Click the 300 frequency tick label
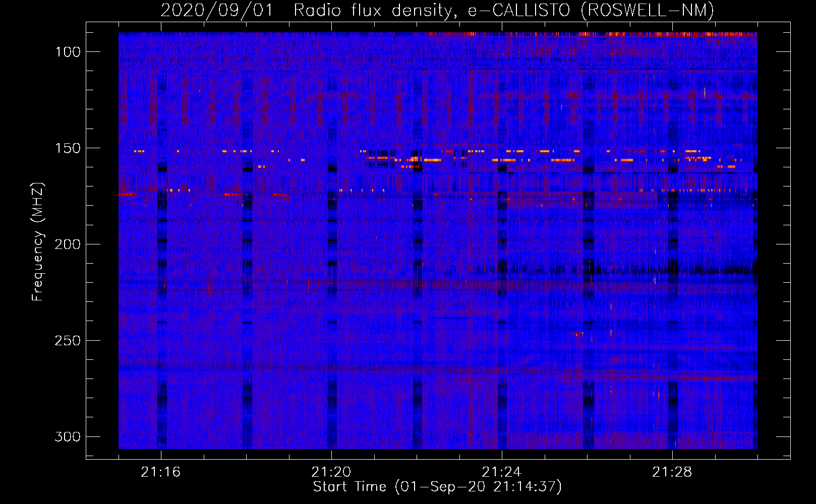The image size is (816, 504). click(68, 436)
